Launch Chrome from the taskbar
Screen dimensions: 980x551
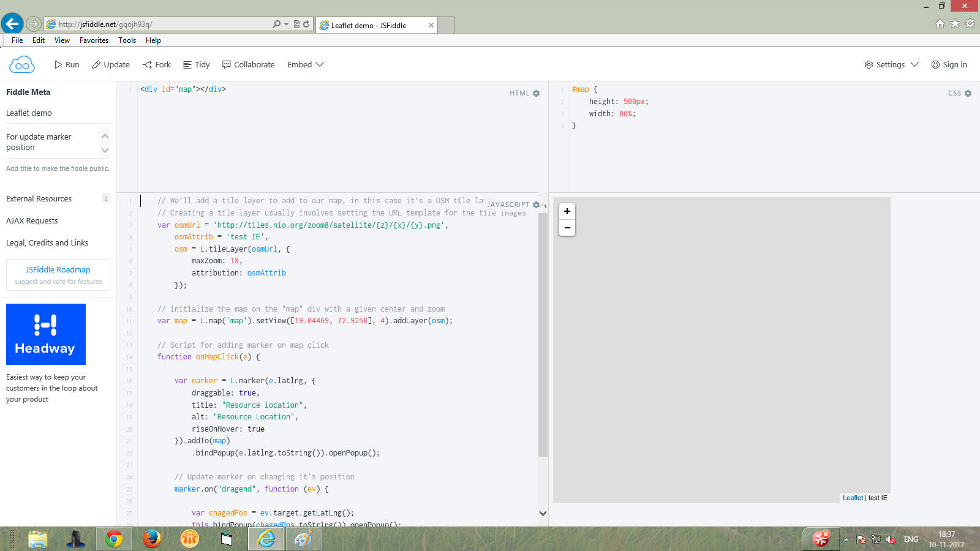114,539
